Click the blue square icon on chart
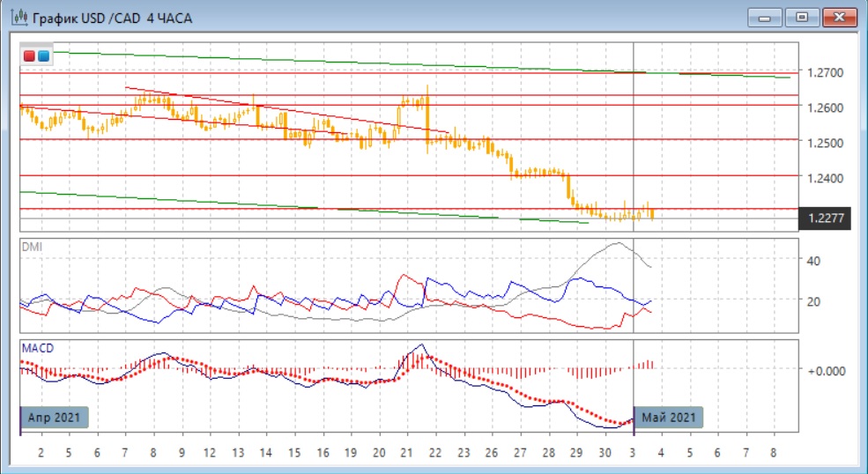This screenshot has height=474, width=868. (43, 56)
